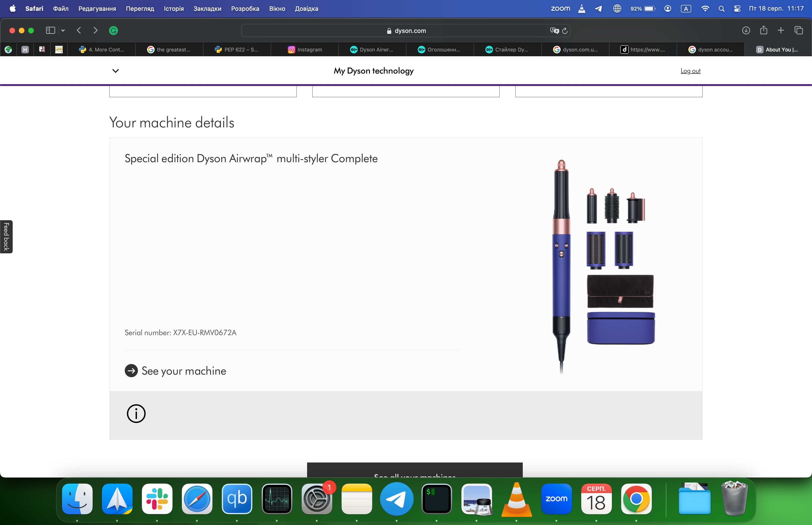Open Activity Monitor from the Dock

click(277, 499)
